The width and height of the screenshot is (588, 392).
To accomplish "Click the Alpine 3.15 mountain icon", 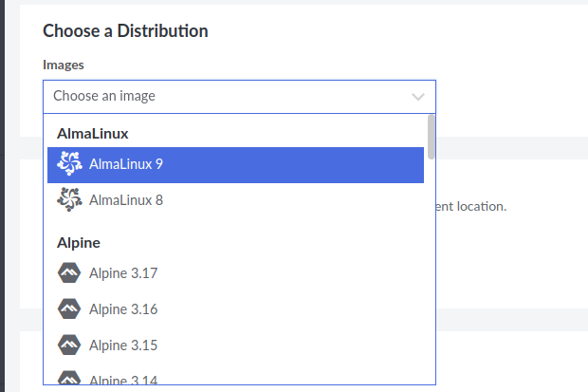I will [69, 345].
